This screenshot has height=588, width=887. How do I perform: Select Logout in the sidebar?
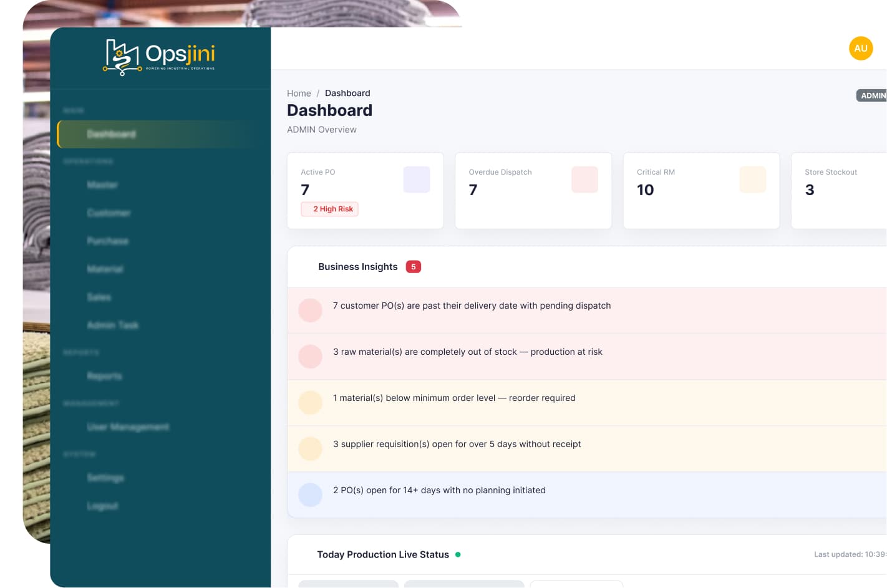click(103, 506)
